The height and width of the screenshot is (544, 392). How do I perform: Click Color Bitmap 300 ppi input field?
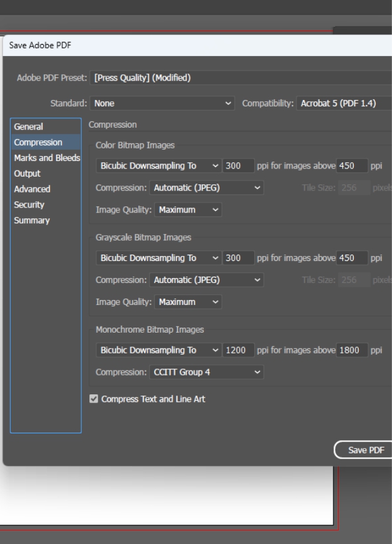238,166
